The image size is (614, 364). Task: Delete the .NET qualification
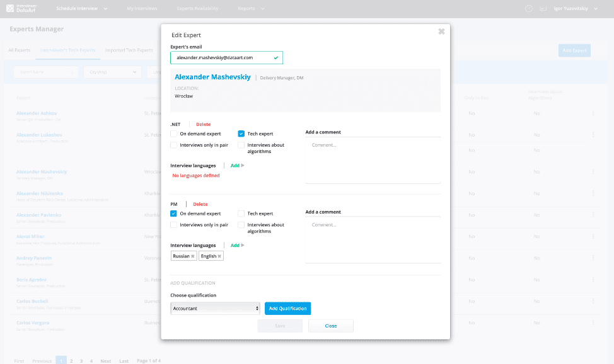203,124
